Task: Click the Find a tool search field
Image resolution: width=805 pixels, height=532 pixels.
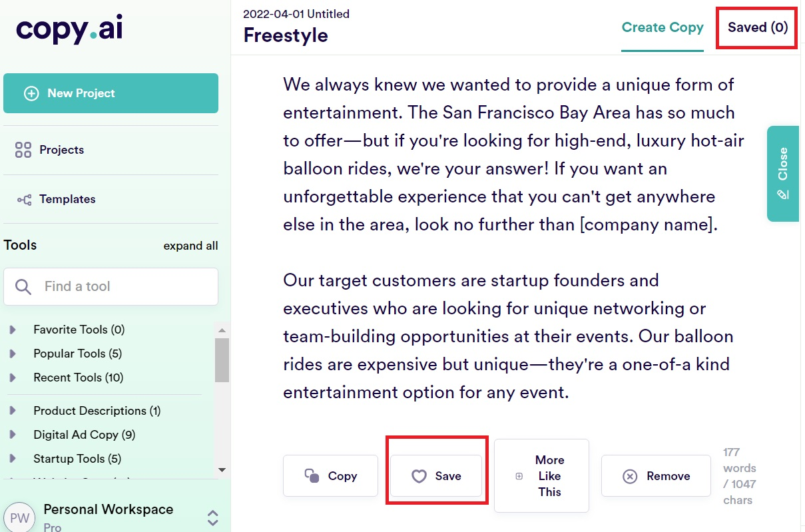Action: [111, 286]
